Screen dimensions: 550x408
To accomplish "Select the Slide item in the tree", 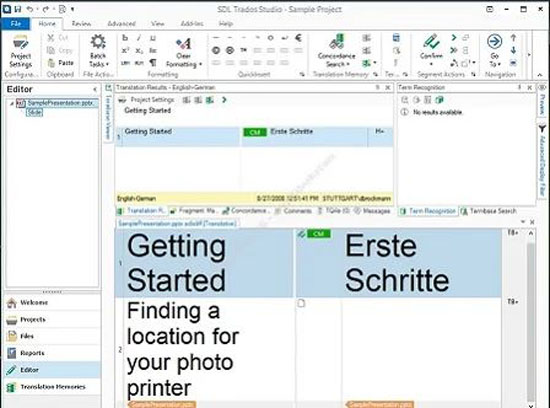I will click(34, 112).
